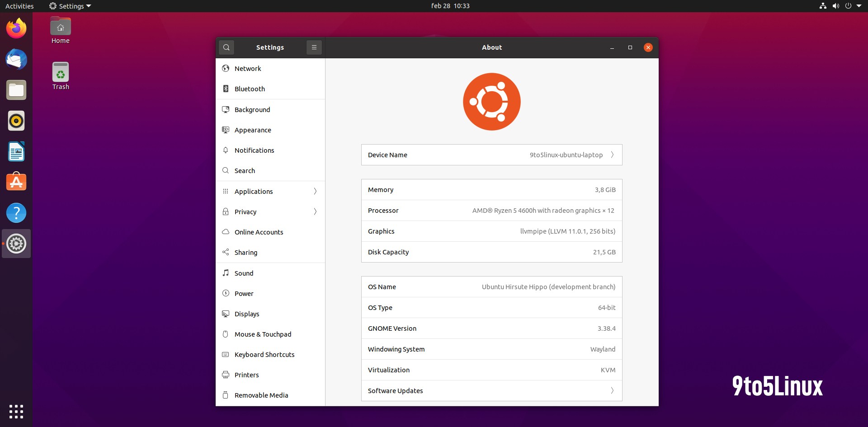Open Ubuntu Software from the dock

click(16, 182)
